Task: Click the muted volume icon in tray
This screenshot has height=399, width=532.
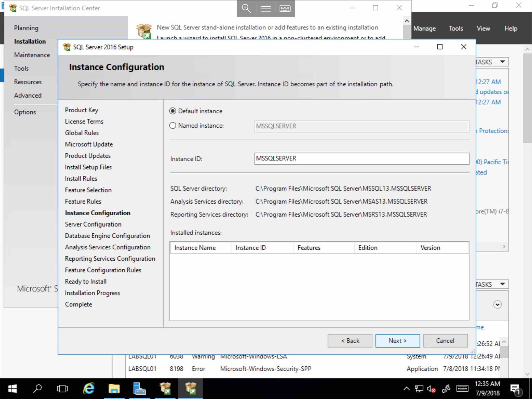Action: pyautogui.click(x=431, y=389)
